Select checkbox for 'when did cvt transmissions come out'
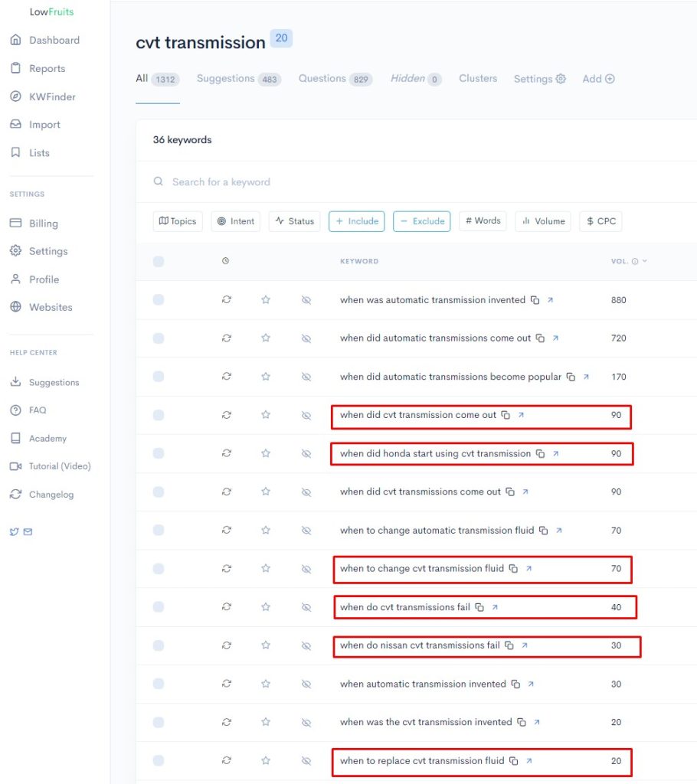Image resolution: width=697 pixels, height=784 pixels. coord(159,492)
